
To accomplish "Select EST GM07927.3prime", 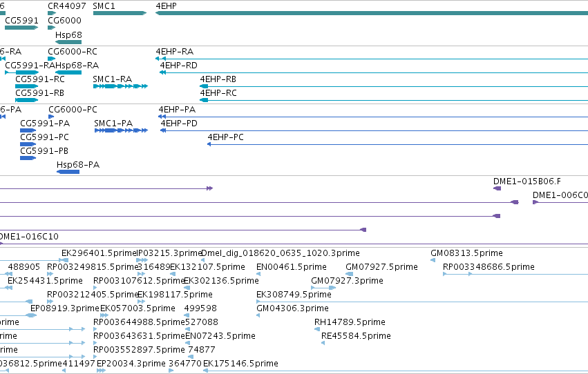I will (323, 288).
